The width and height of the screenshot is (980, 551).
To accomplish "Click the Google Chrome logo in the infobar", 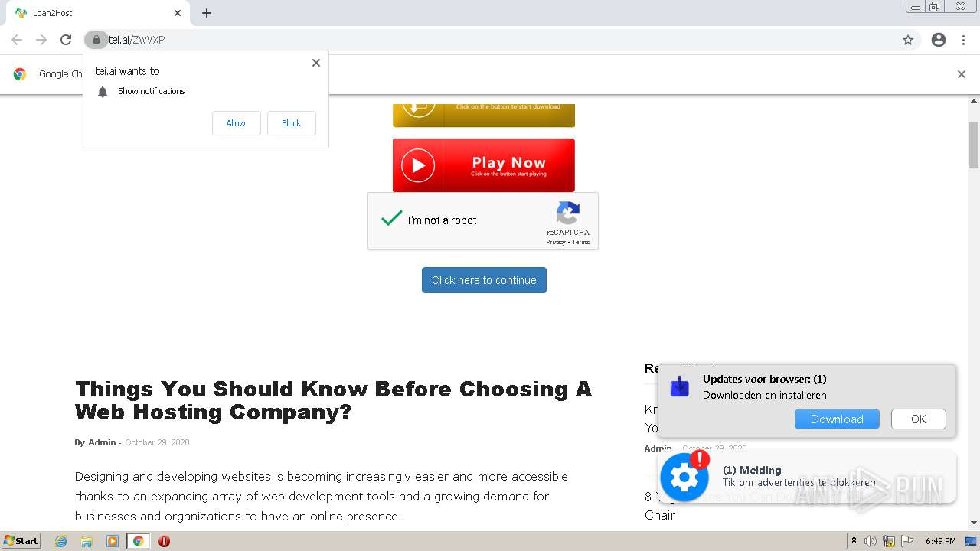I will tap(20, 74).
